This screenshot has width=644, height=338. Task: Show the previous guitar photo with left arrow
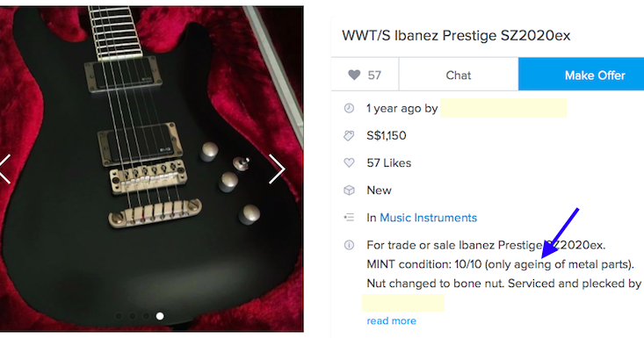[x=5, y=169]
